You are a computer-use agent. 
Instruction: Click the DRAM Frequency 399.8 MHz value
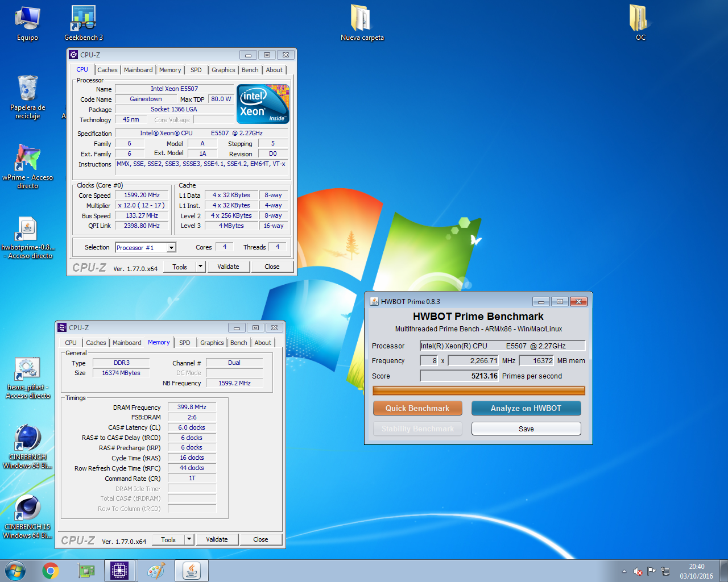point(192,407)
